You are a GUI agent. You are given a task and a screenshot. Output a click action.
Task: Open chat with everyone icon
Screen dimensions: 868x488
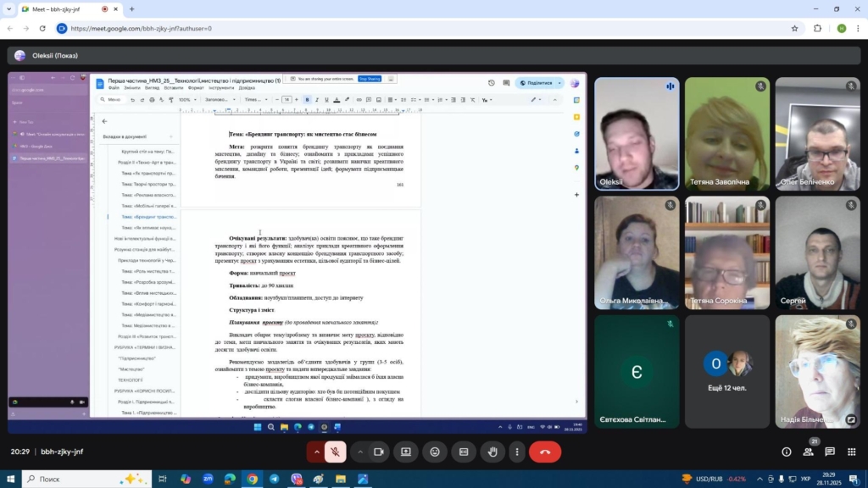pyautogui.click(x=830, y=452)
